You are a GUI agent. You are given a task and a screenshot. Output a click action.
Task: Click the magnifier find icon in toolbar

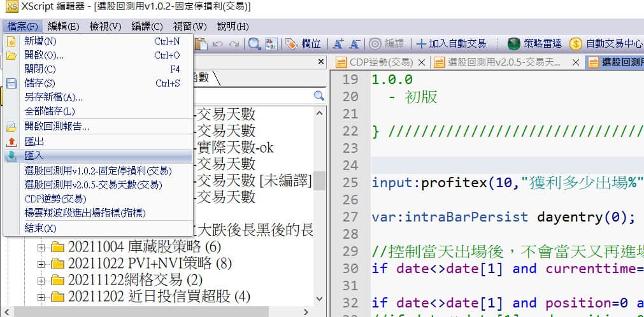(x=254, y=43)
